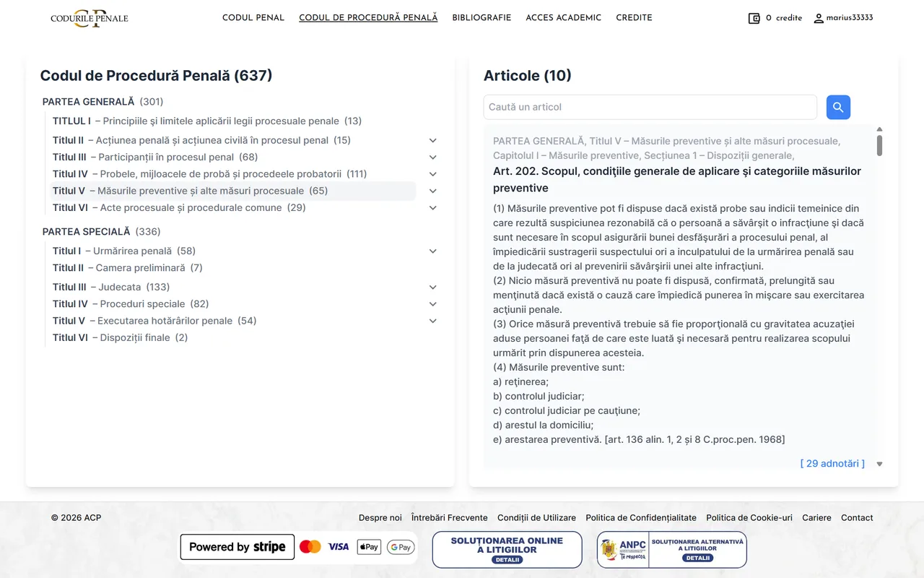Select PARTEA SPECIALĂ (336) tree node
Screen dimensions: 924x578
point(102,232)
